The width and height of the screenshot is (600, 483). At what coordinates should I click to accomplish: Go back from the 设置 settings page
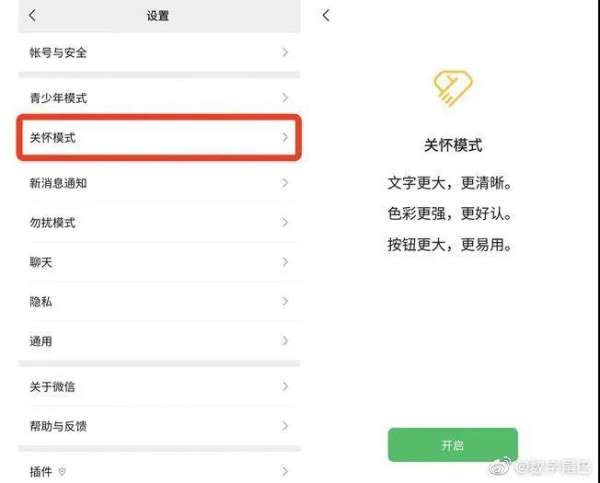click(x=33, y=15)
